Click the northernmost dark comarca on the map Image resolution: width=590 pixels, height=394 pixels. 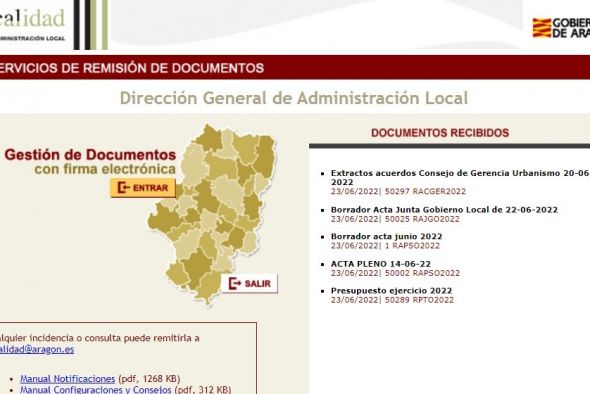209,138
